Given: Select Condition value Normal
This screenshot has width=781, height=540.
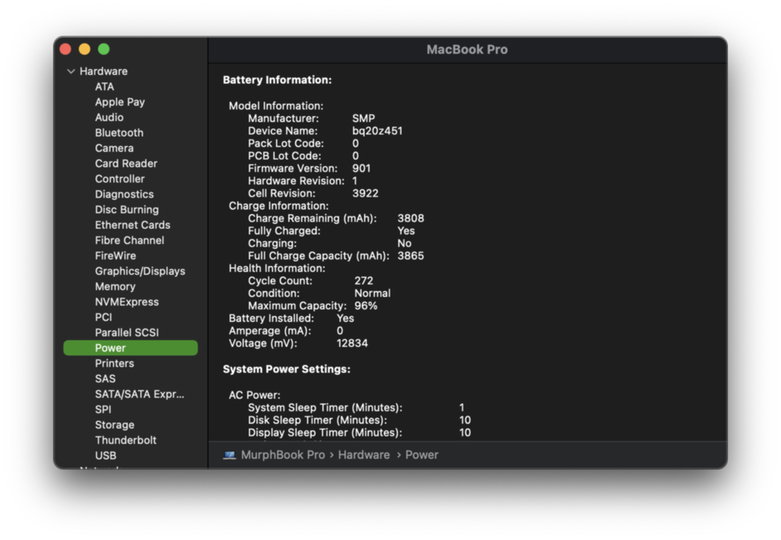Looking at the screenshot, I should point(372,293).
